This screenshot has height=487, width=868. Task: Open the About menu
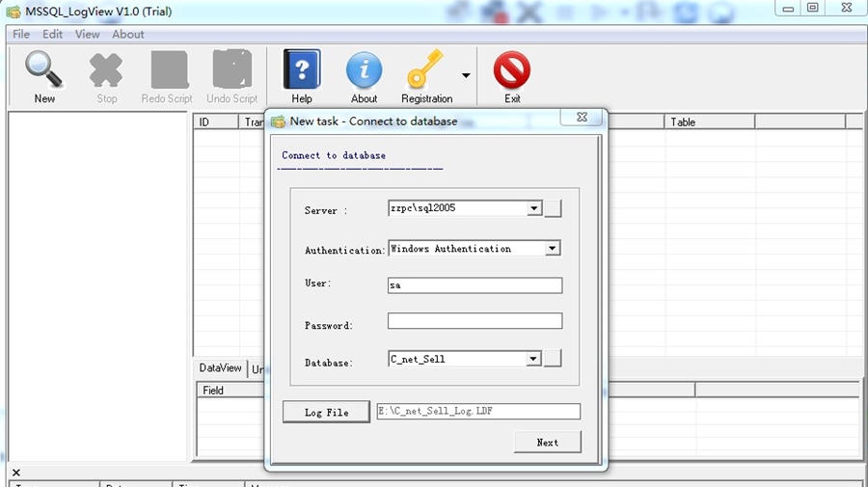pos(128,35)
